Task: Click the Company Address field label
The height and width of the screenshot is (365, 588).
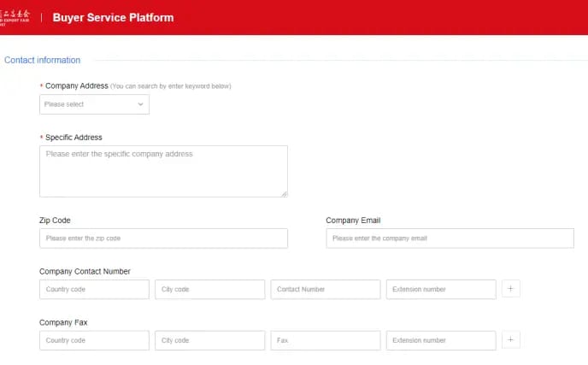Action: click(76, 86)
